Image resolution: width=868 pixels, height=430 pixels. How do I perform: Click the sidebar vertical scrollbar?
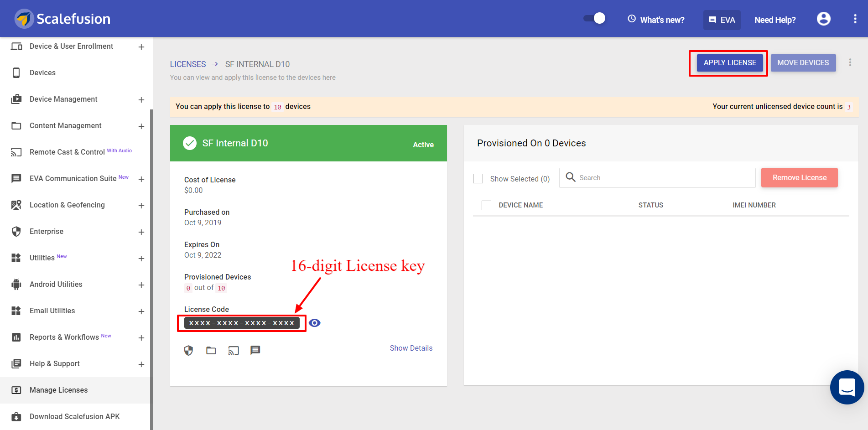click(151, 269)
